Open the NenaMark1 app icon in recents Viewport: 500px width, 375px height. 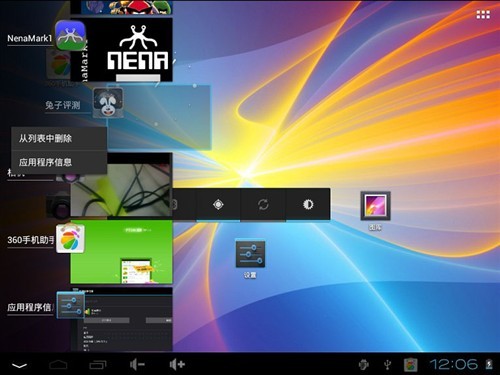[70, 35]
